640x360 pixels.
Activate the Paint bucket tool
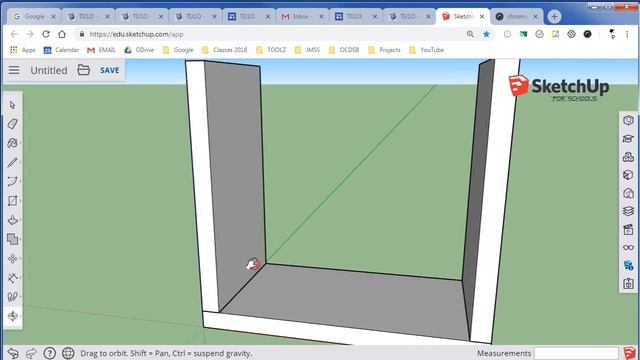12,143
